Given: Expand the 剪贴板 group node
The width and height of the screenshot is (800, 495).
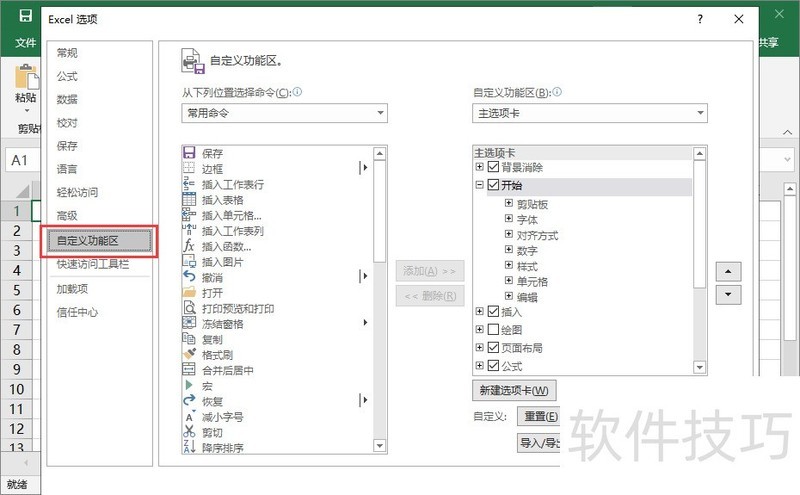Looking at the screenshot, I should (509, 203).
